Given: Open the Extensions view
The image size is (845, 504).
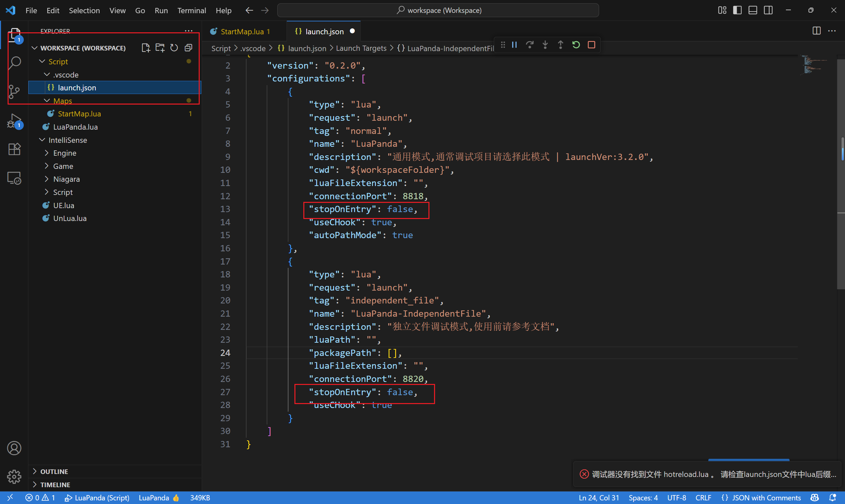Looking at the screenshot, I should [x=14, y=149].
